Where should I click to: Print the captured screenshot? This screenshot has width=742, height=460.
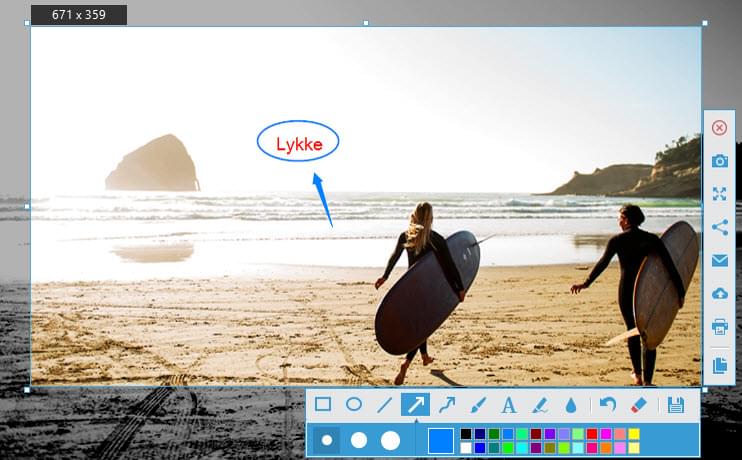(719, 327)
